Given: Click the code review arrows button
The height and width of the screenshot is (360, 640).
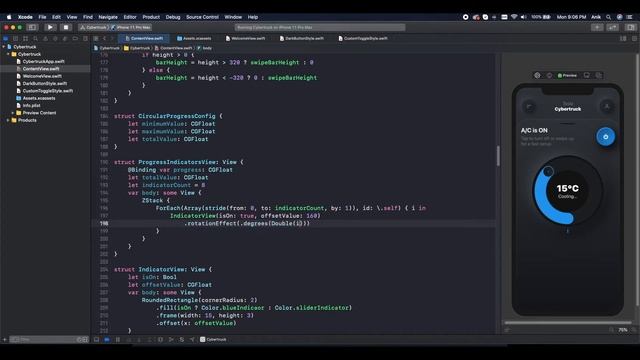Looking at the screenshot, I should click(x=612, y=27).
